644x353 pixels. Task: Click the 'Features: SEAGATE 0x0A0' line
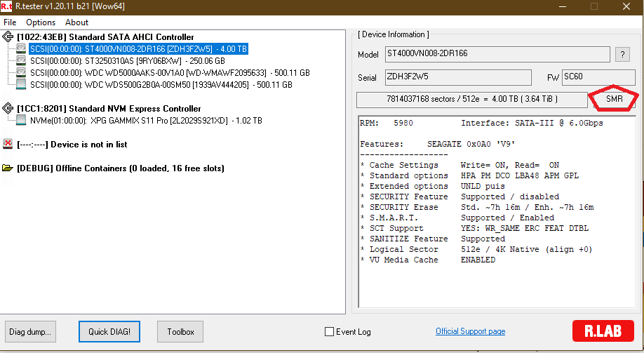[x=438, y=145]
